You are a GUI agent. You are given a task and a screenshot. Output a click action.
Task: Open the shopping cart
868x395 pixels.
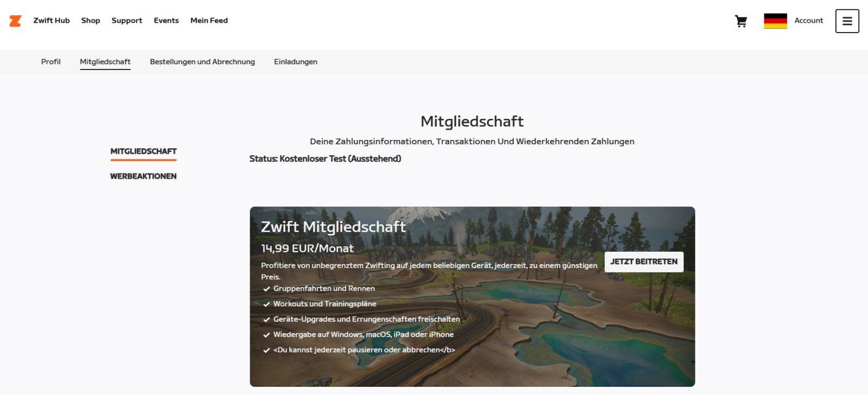click(x=741, y=21)
